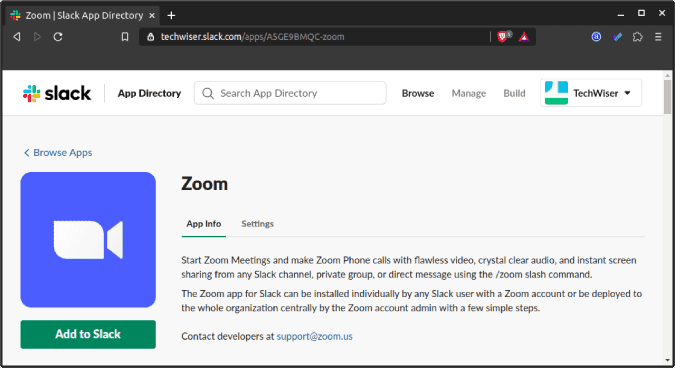Viewport: 675px width, 368px height.
Task: Click the browser forward arrow
Action: tap(37, 37)
